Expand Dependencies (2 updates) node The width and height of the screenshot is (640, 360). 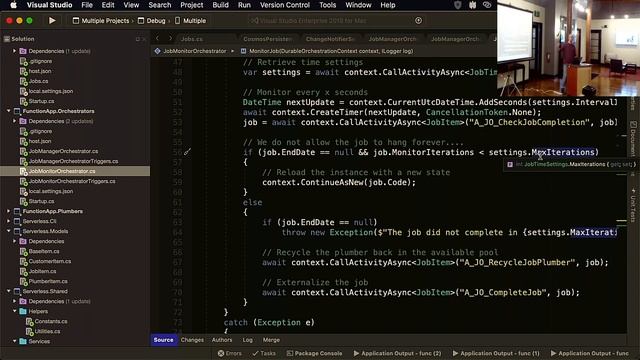tap(15, 121)
